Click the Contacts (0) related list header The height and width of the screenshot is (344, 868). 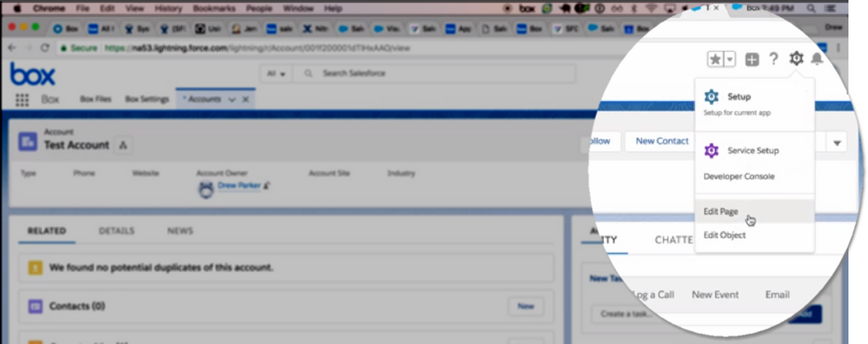pyautogui.click(x=77, y=306)
